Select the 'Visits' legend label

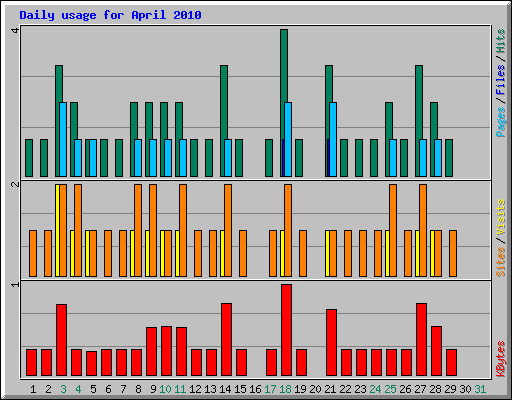[500, 218]
